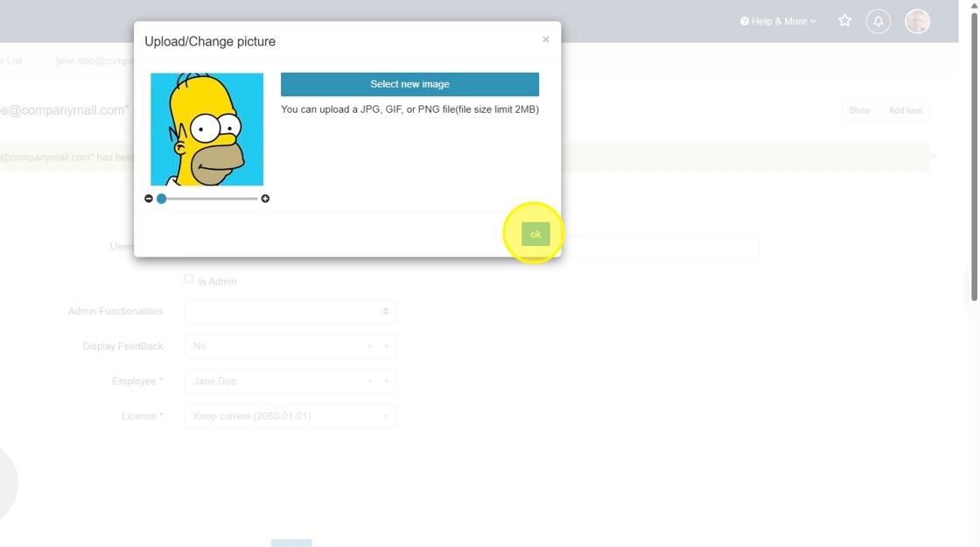This screenshot has height=547, width=980.
Task: Clear the Employee Jane Doe selection
Action: coord(370,382)
